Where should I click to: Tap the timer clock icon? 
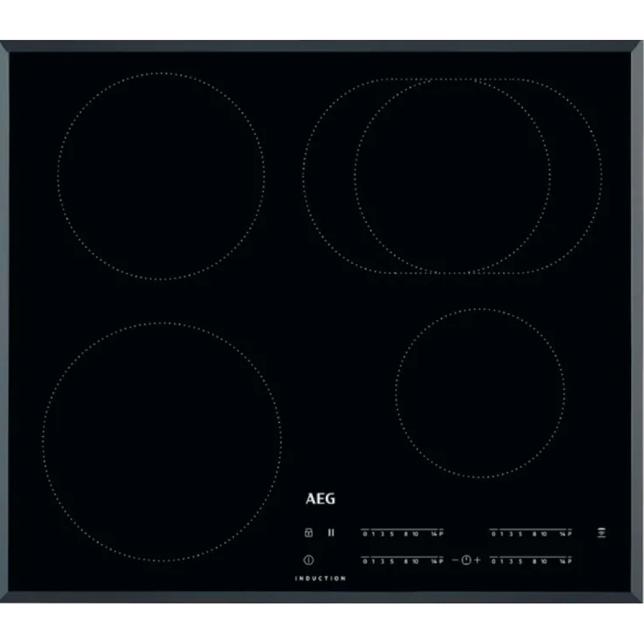[x=466, y=560]
